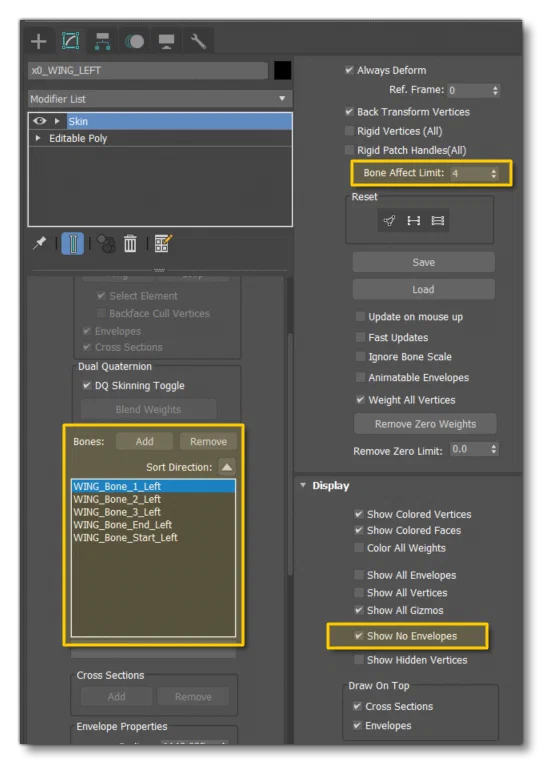Enable Update on mouse up checkbox

click(360, 317)
